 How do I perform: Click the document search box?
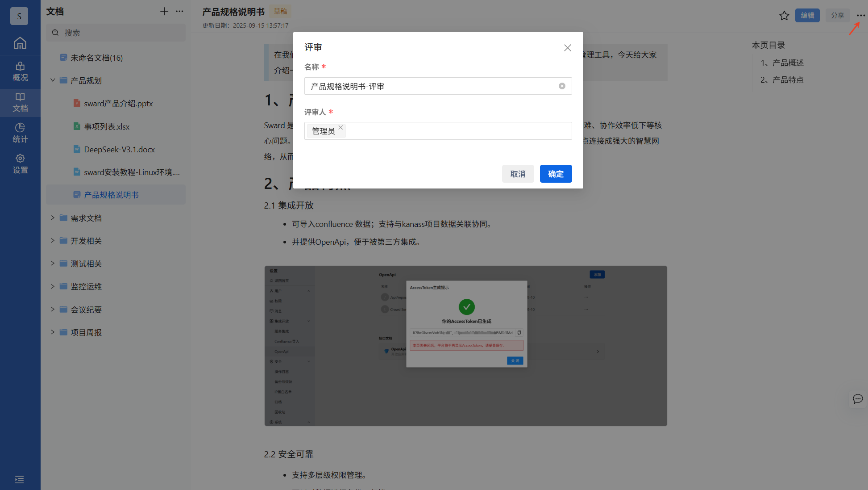tap(116, 33)
